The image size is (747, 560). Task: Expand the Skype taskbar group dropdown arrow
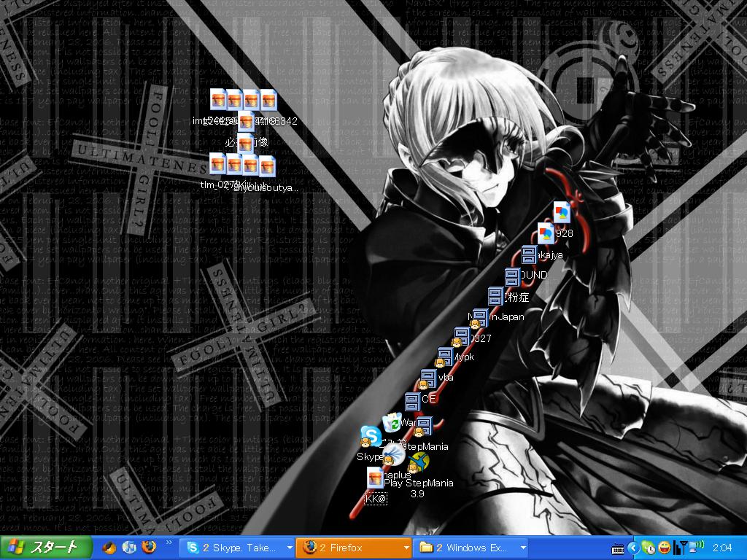(289, 548)
